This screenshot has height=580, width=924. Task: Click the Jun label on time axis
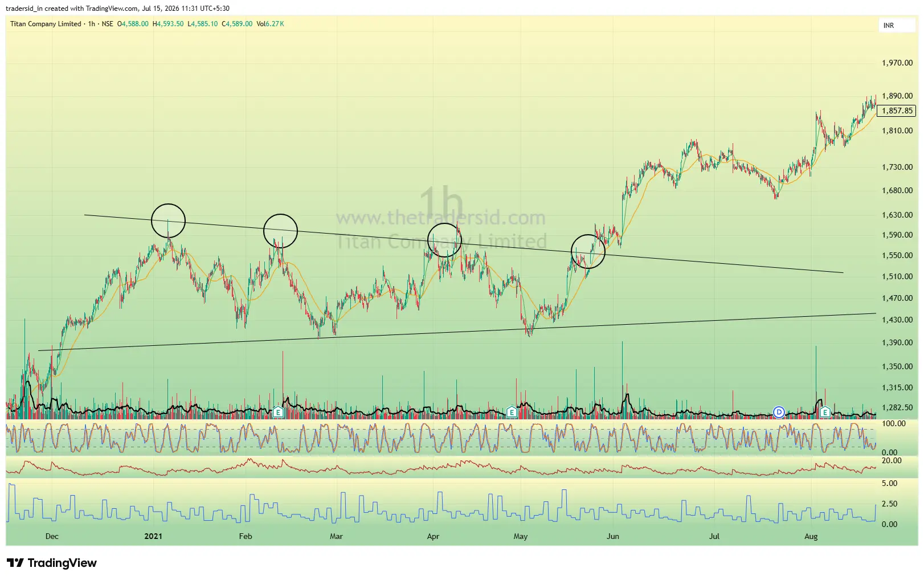[613, 536]
